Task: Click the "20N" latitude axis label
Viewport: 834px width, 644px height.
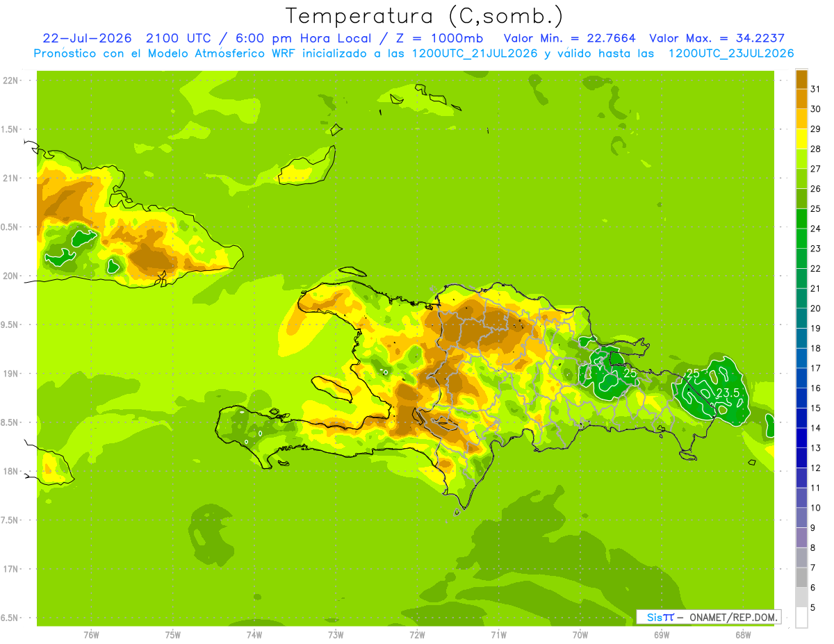Action: [10, 276]
